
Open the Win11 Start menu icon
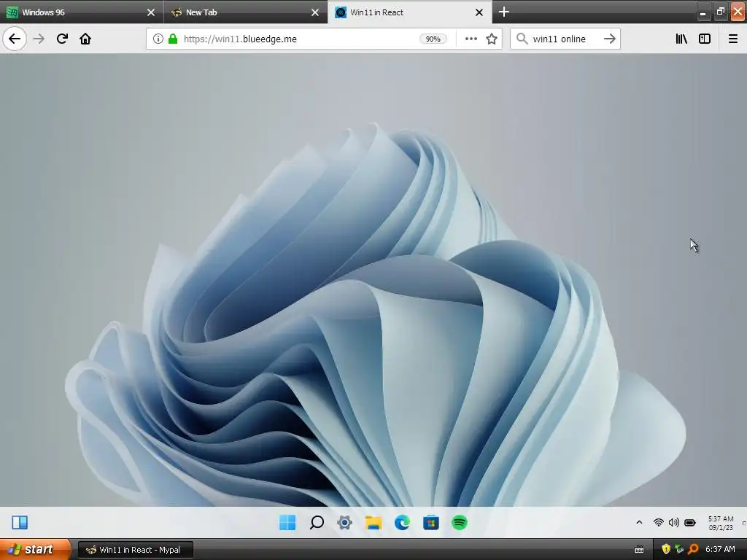point(287,522)
